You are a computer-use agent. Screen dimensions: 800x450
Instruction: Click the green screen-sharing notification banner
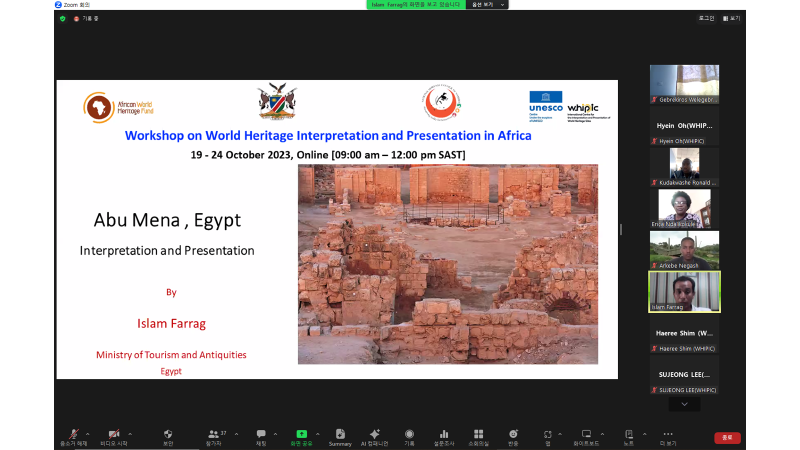(x=415, y=5)
